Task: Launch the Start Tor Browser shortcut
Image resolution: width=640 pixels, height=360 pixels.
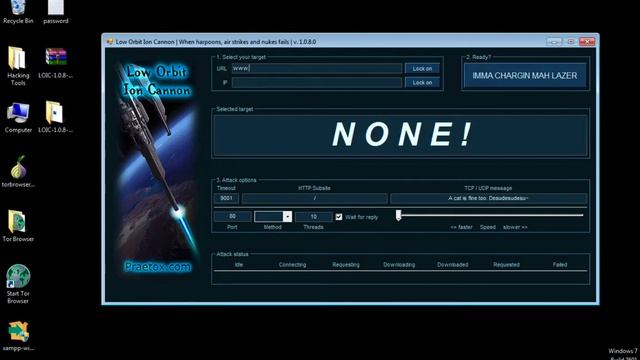Action: click(18, 284)
